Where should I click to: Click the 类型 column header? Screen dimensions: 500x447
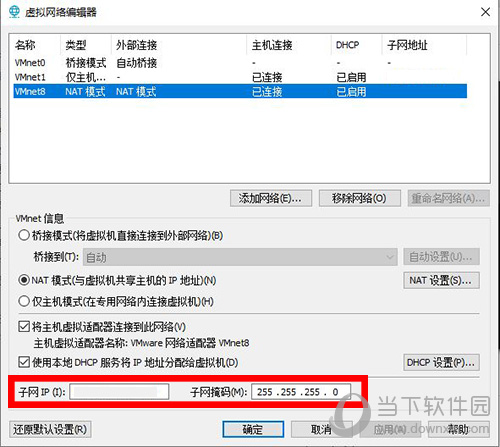86,45
